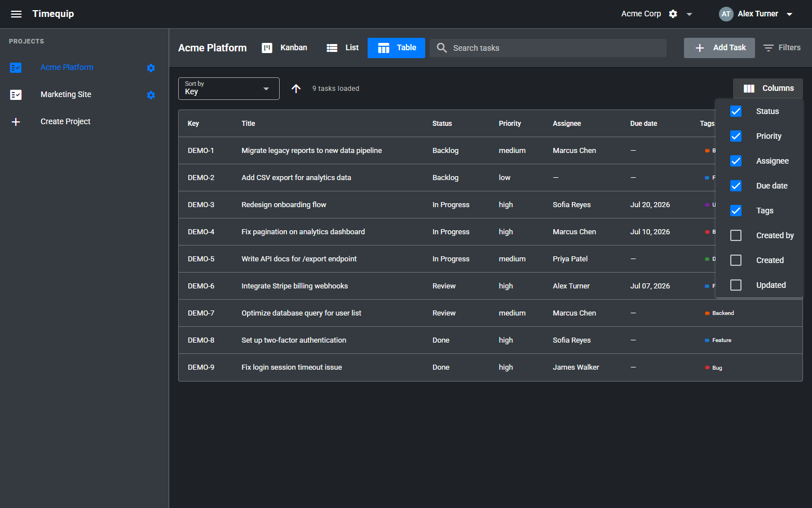Image resolution: width=812 pixels, height=508 pixels.
Task: Switch to the Kanban view tab
Action: tap(285, 48)
